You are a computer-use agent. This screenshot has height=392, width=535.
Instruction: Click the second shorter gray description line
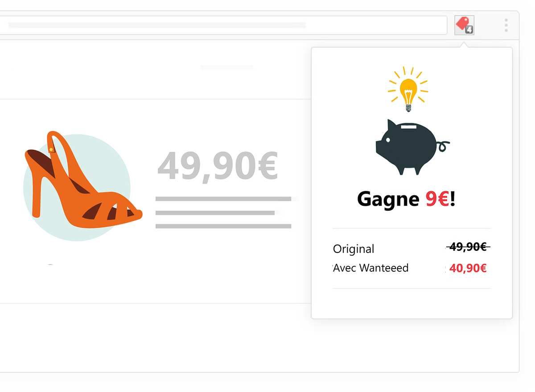tap(215, 213)
